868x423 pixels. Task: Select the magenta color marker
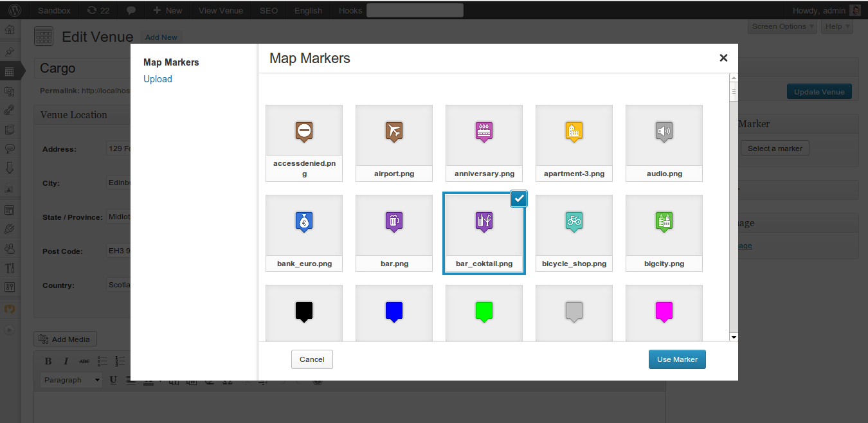click(x=664, y=312)
